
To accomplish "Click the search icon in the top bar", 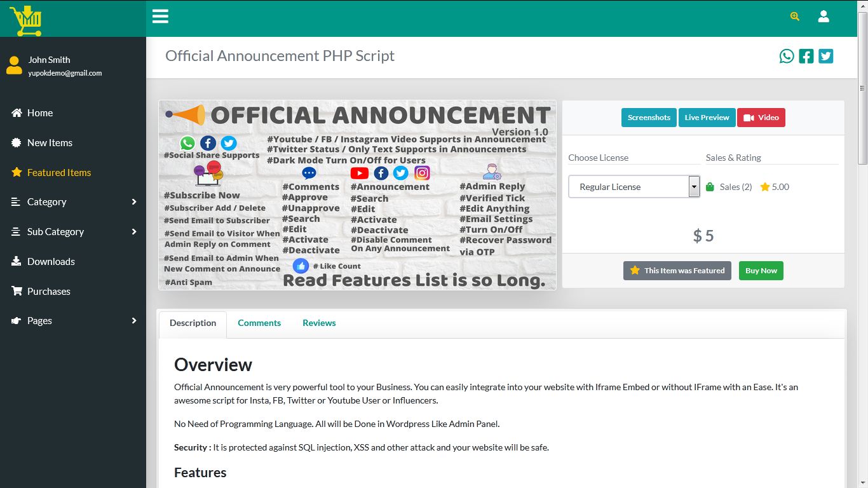I will tap(794, 16).
